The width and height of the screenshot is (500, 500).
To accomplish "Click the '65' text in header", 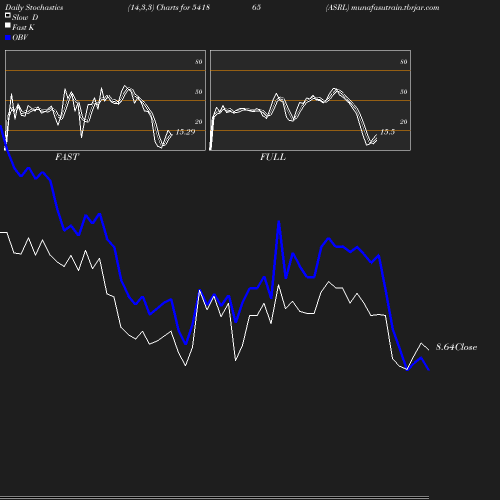I will click(256, 8).
